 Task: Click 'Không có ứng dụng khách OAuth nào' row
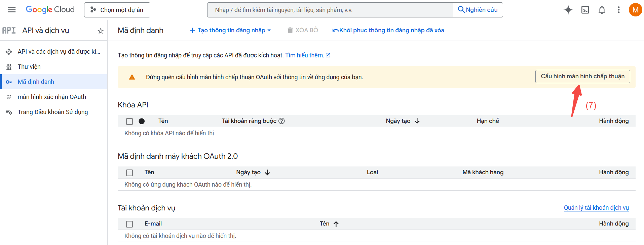coord(377,185)
